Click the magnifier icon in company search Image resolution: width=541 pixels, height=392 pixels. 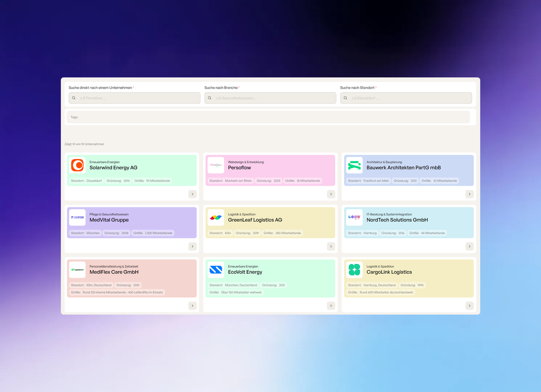pyautogui.click(x=74, y=98)
